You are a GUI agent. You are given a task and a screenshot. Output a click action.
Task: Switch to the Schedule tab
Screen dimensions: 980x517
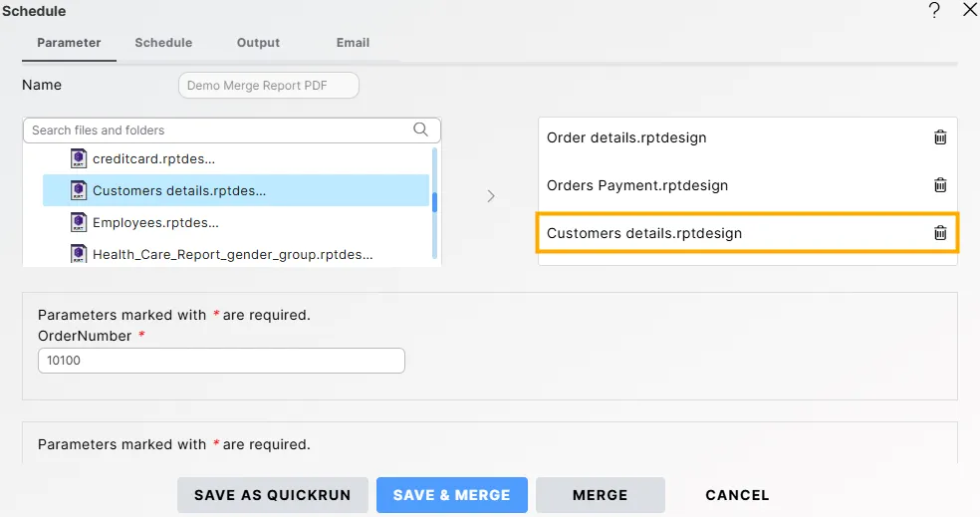[x=163, y=43]
